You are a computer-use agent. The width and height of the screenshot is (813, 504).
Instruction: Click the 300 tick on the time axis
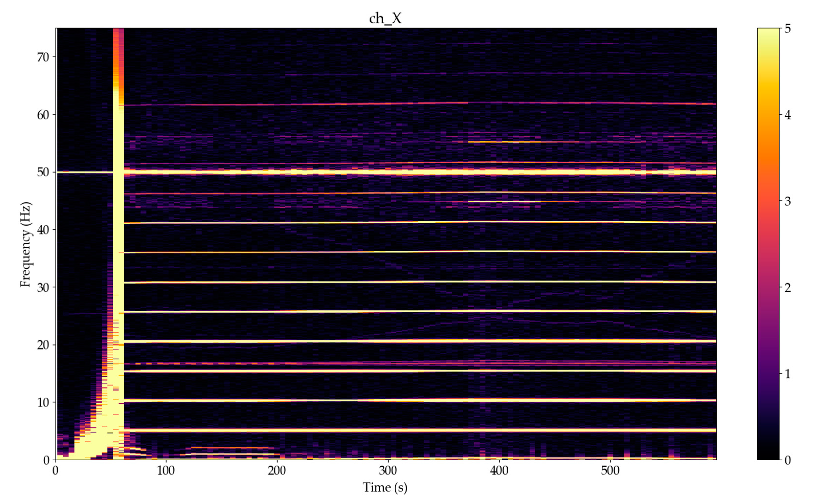[x=388, y=471]
